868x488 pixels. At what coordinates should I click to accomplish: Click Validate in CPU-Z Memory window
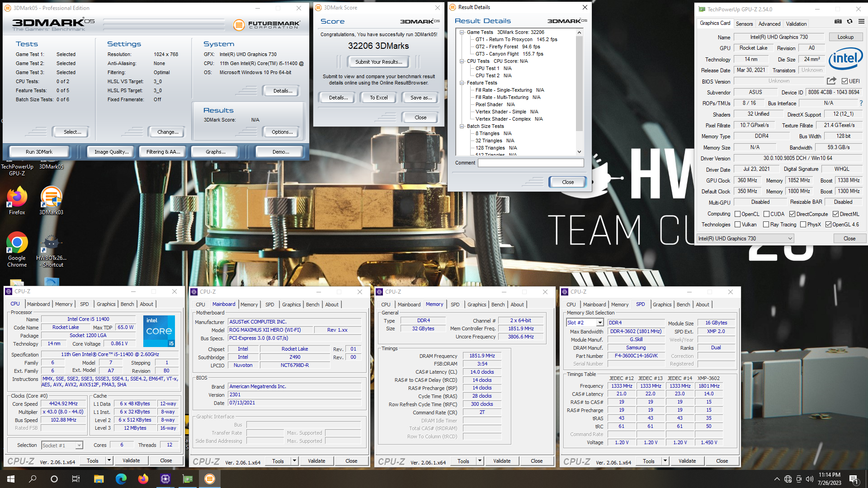click(502, 461)
